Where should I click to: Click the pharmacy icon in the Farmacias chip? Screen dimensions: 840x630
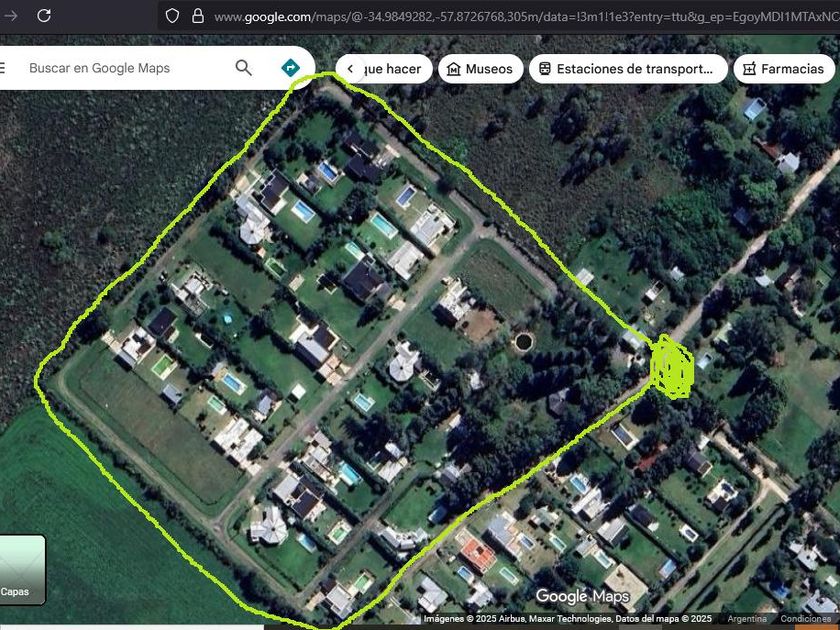tap(749, 69)
